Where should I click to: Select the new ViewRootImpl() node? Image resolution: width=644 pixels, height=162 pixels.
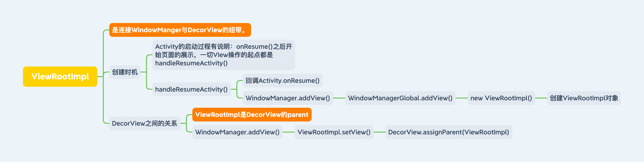pos(501,98)
